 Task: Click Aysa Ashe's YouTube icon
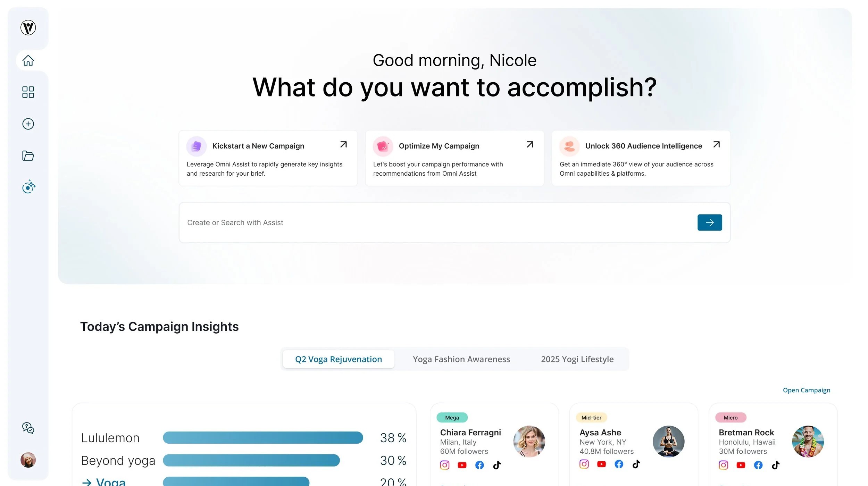pyautogui.click(x=601, y=464)
